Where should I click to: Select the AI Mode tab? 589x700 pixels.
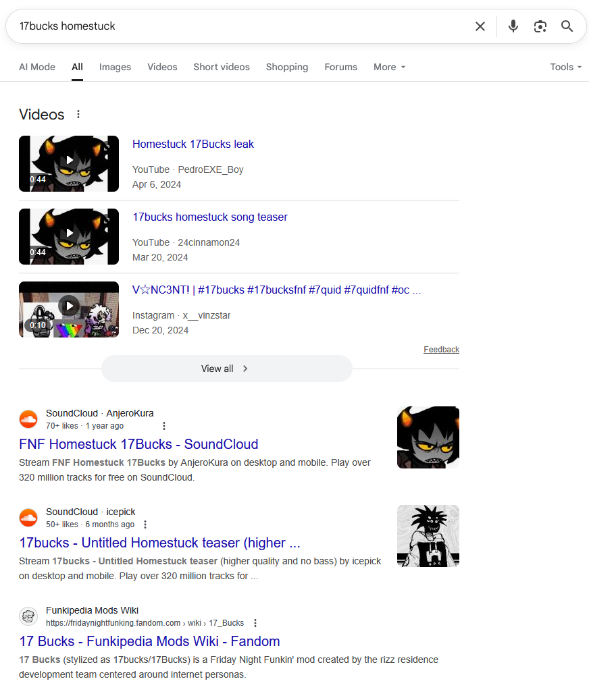pyautogui.click(x=37, y=67)
